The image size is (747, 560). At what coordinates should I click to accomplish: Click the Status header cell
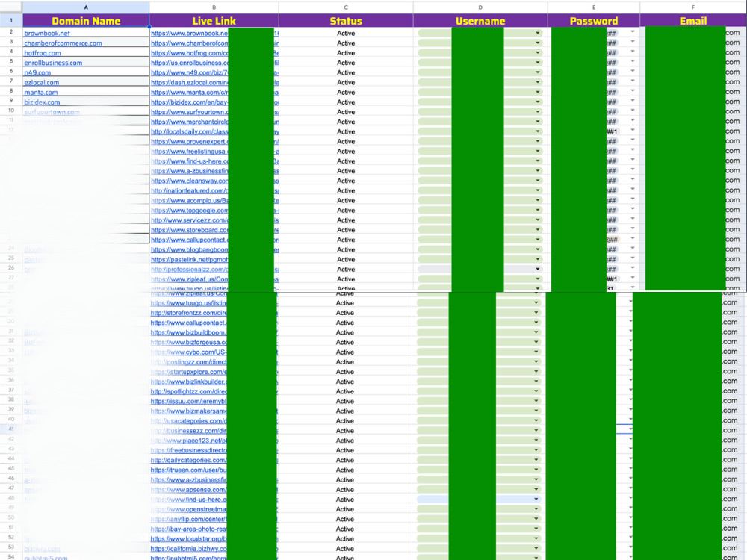point(346,20)
